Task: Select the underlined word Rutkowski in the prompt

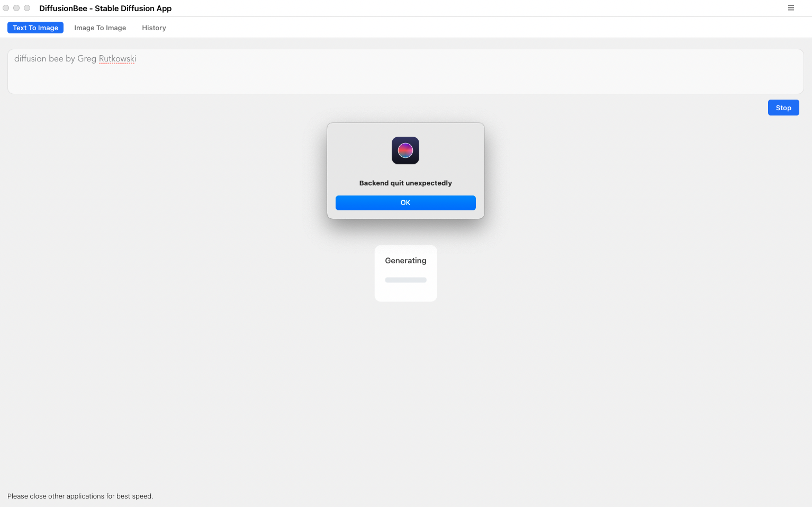Action: pyautogui.click(x=117, y=58)
